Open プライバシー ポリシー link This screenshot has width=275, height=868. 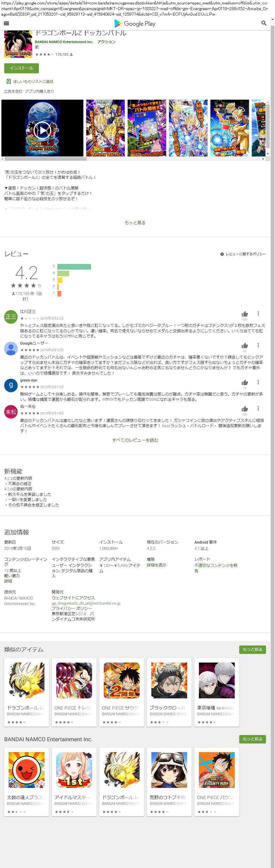[71, 608]
